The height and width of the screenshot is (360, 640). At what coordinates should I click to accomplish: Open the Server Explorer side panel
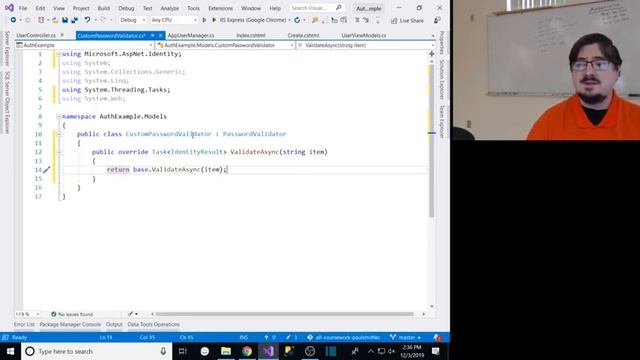[7, 48]
